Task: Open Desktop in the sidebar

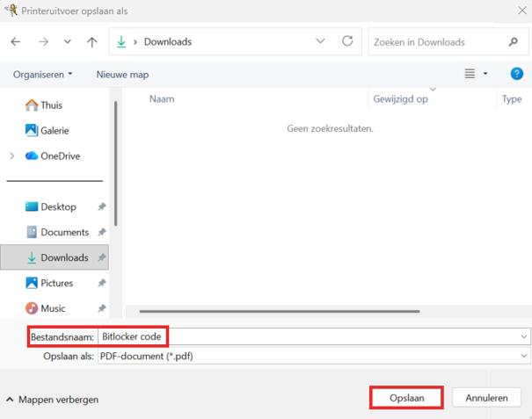Action: (x=50, y=206)
